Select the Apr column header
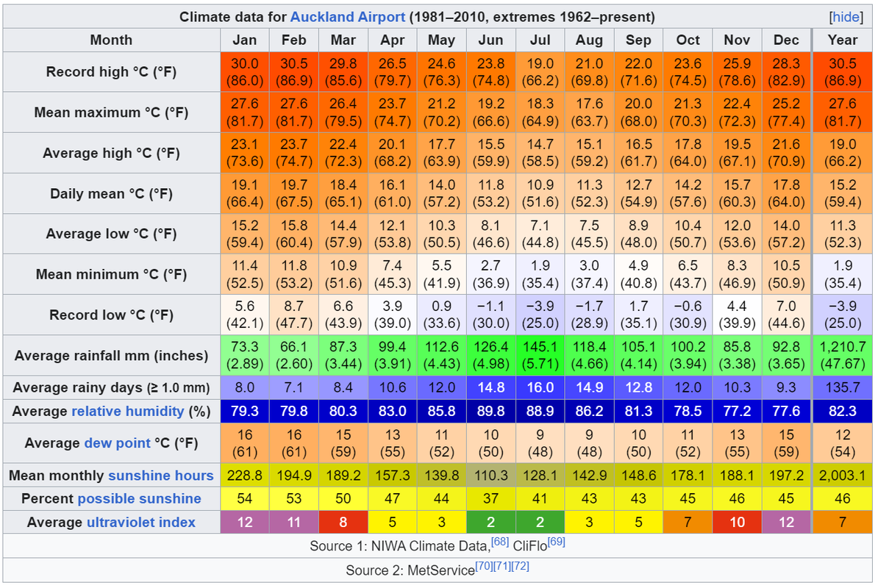The image size is (878, 588). click(393, 40)
